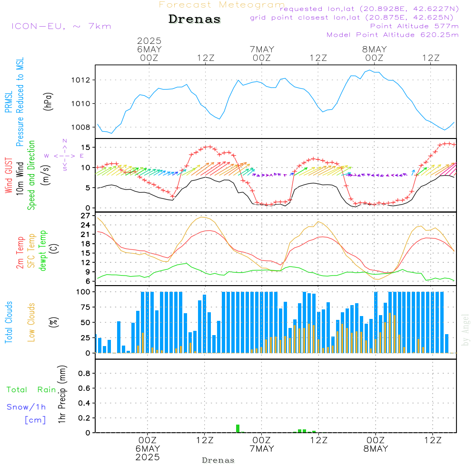Click the black '10m Wind' label

[20, 178]
